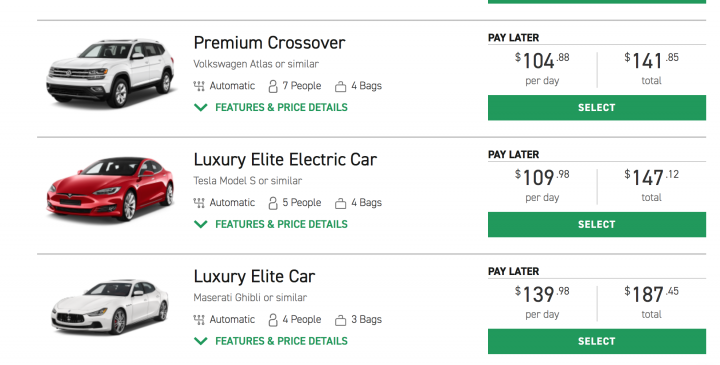Image resolution: width=720 pixels, height=365 pixels.
Task: Select the Maserati Ghibli rental
Action: [596, 341]
